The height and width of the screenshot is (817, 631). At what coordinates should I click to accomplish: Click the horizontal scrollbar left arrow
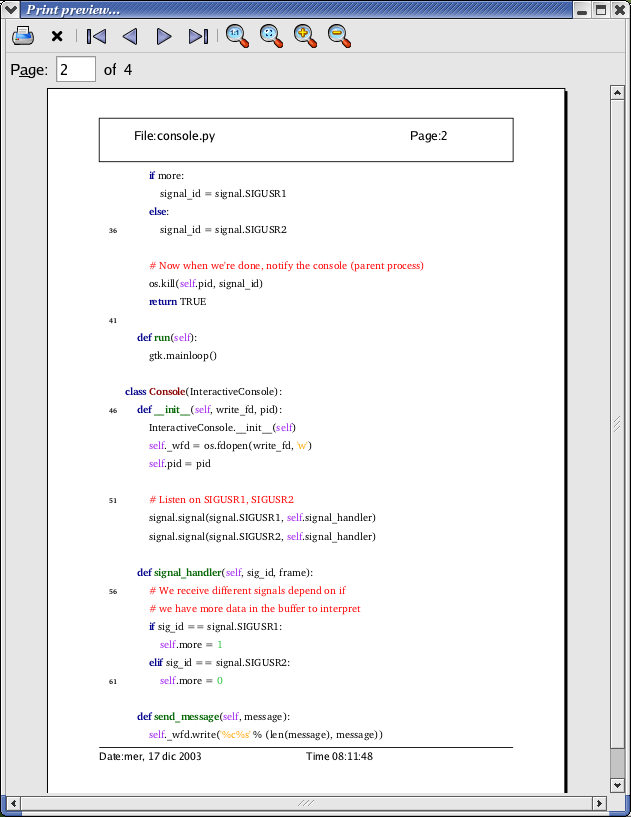point(13,803)
